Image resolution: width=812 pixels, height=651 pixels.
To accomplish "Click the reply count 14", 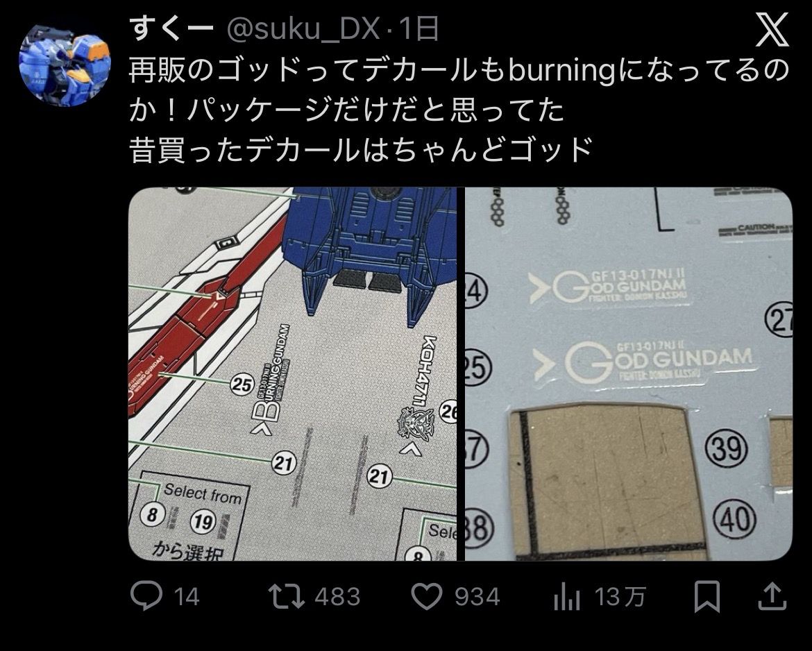I will point(187,597).
